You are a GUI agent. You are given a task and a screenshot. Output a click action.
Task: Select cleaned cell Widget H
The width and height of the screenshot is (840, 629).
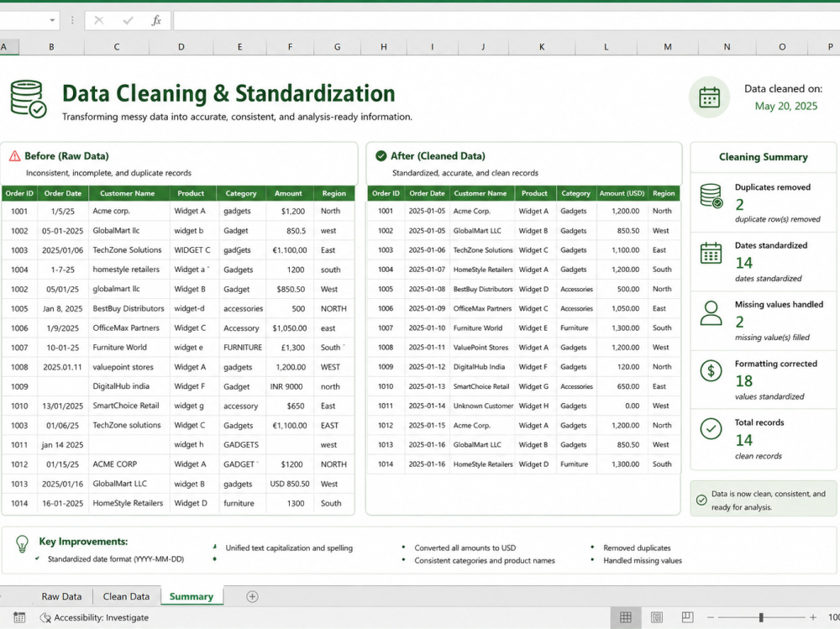point(533,406)
